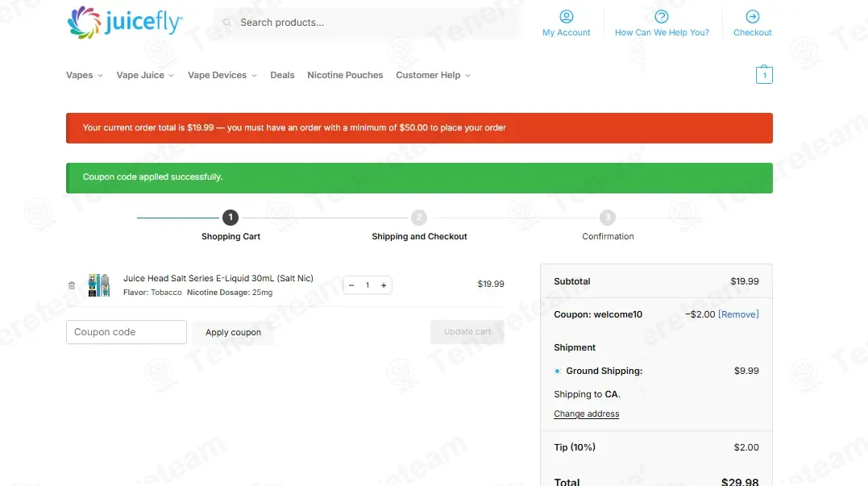The width and height of the screenshot is (868, 486).
Task: Click Nicotine Dosage: 25mg text
Action: coord(230,293)
